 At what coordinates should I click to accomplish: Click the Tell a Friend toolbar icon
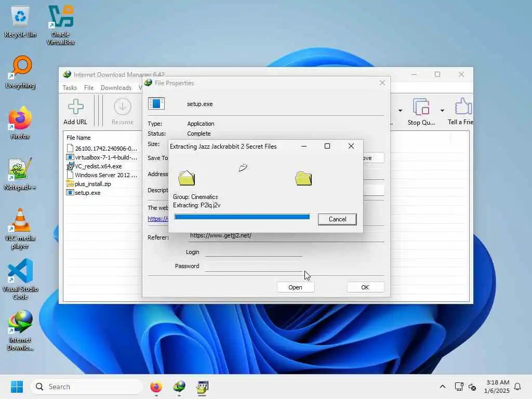(x=461, y=112)
